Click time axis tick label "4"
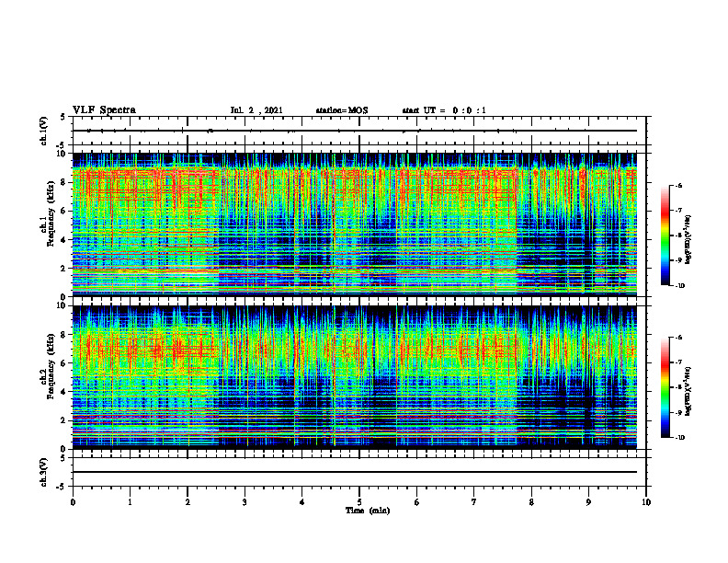Screen dimensions: 728x563 302,502
